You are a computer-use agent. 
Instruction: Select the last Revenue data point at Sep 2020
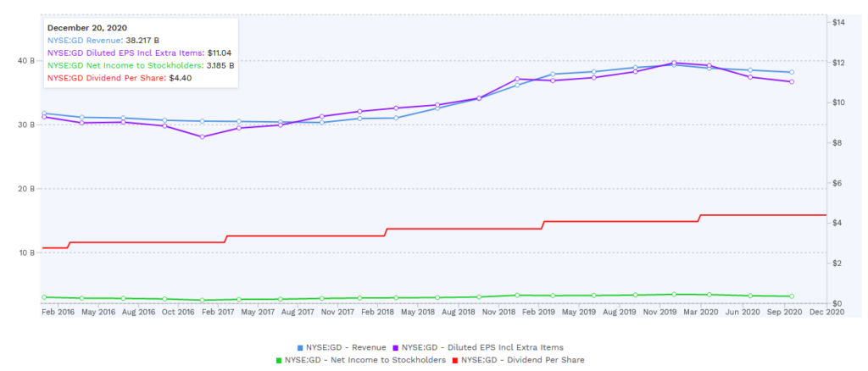[x=792, y=72]
